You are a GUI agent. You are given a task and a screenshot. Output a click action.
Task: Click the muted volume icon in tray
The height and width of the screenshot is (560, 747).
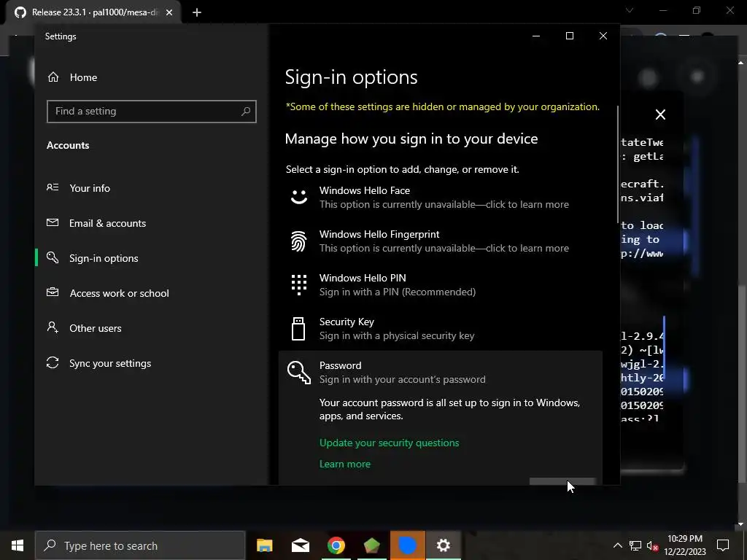pyautogui.click(x=652, y=545)
